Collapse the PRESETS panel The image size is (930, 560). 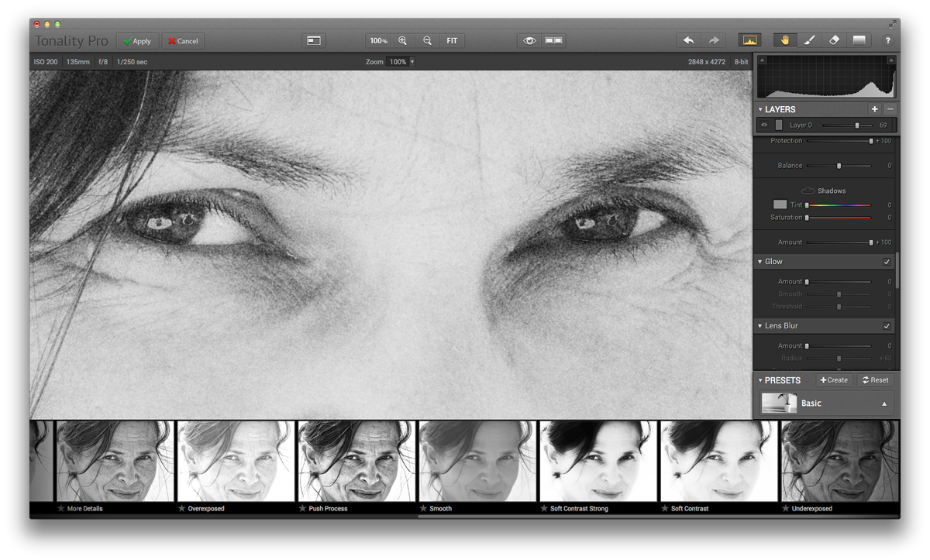760,380
